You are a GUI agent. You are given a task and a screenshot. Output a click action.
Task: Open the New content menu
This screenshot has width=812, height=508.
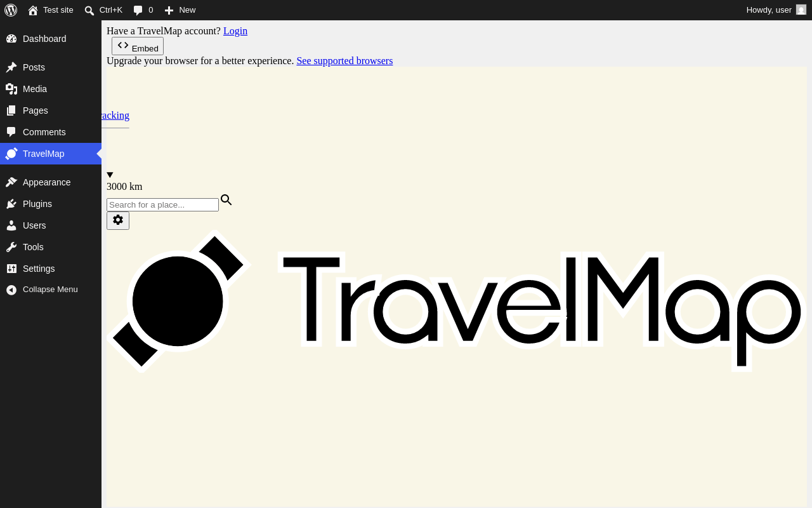click(x=180, y=10)
